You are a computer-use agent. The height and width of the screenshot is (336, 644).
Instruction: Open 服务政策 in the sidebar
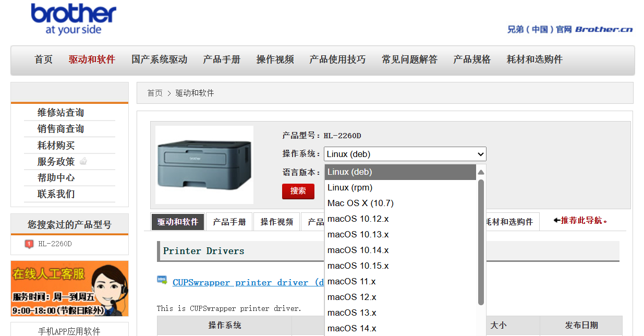(56, 162)
